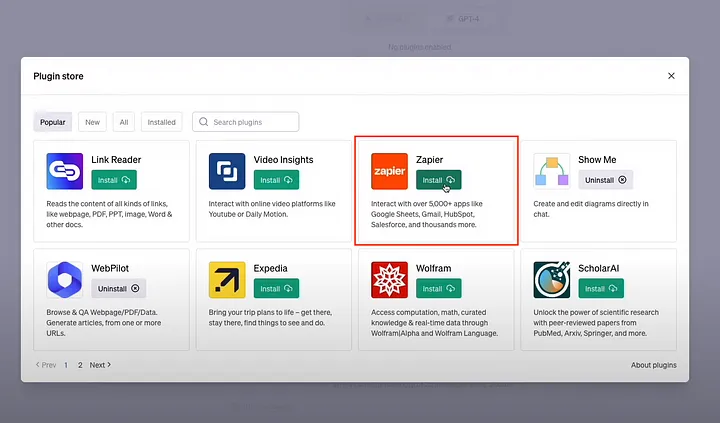
Task: Click the Video Insights plugin logo
Action: (227, 171)
